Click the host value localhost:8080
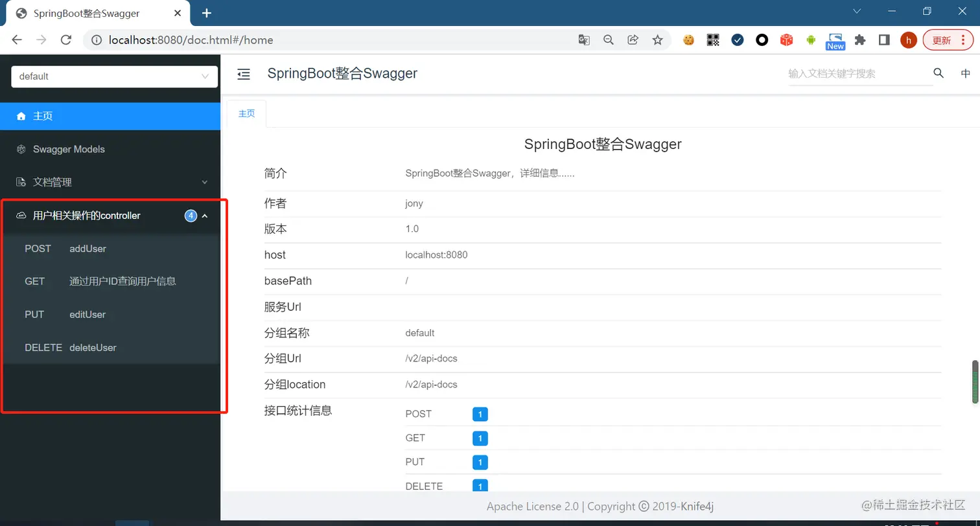 point(436,255)
